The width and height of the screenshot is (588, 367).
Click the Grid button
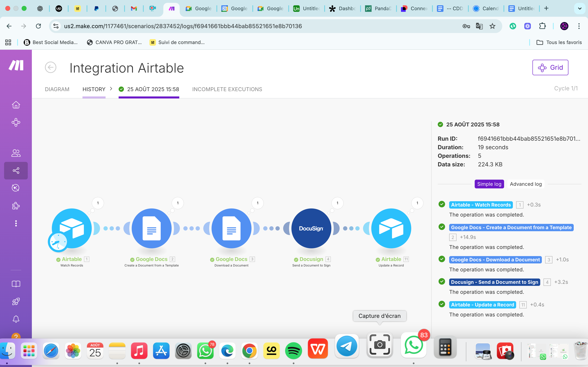click(550, 67)
